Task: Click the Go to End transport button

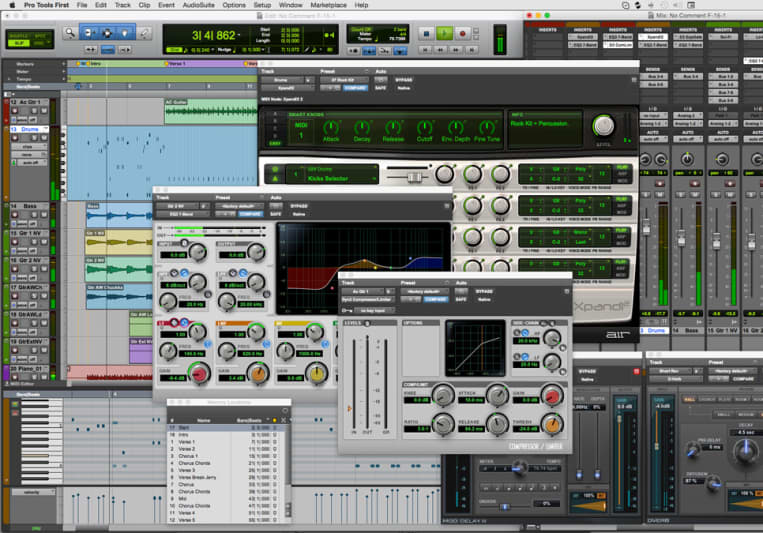Action: coord(471,50)
